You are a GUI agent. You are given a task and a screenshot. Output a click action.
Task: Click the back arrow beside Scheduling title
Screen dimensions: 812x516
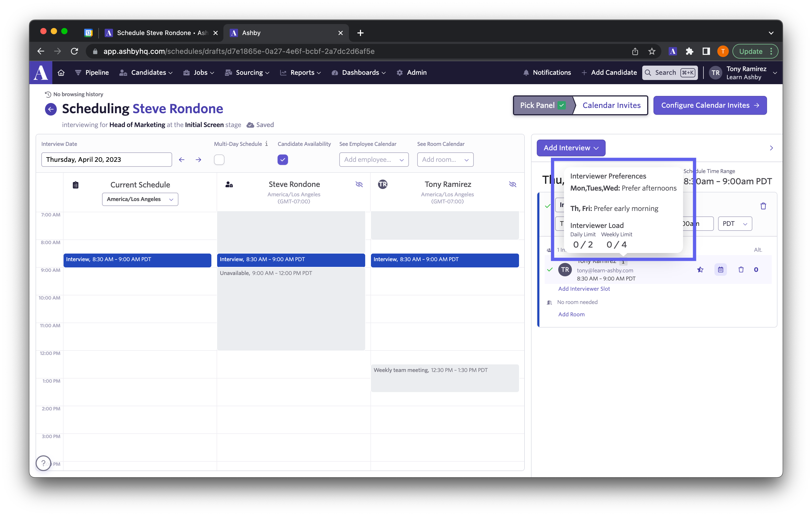pos(51,109)
